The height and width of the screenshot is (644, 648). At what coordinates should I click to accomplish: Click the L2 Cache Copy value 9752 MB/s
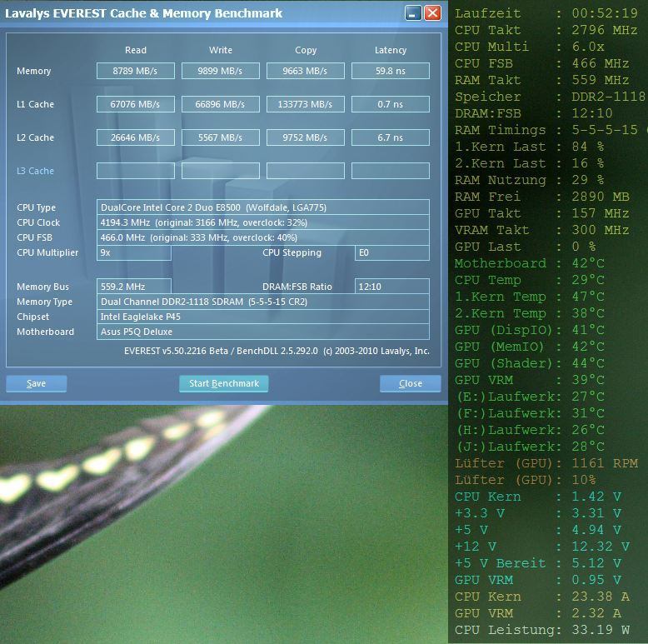point(306,137)
